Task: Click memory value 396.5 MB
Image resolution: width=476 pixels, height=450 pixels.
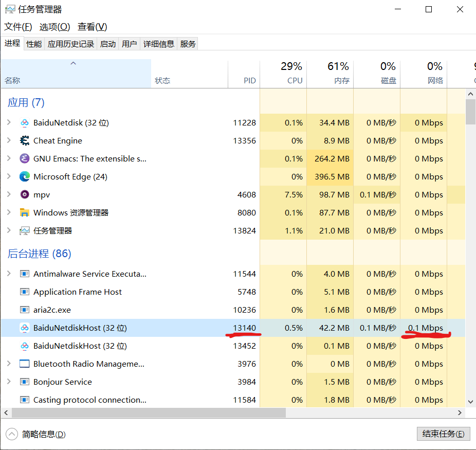Action: (x=332, y=177)
